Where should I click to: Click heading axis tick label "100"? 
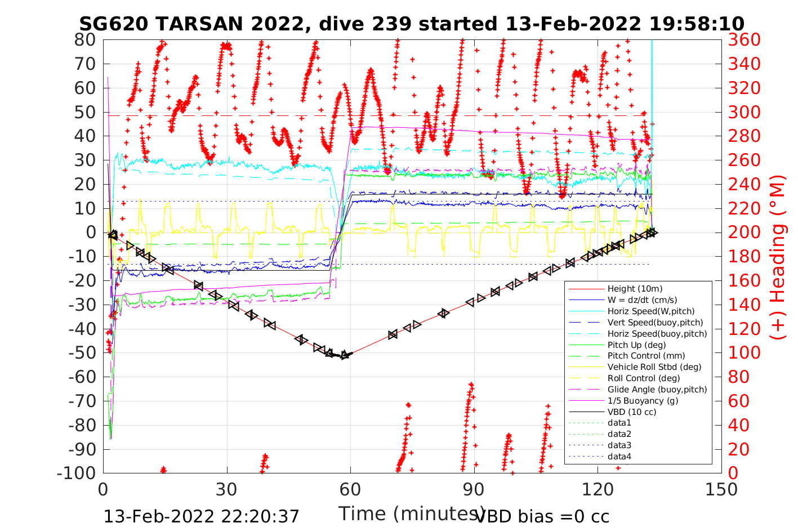(744, 352)
